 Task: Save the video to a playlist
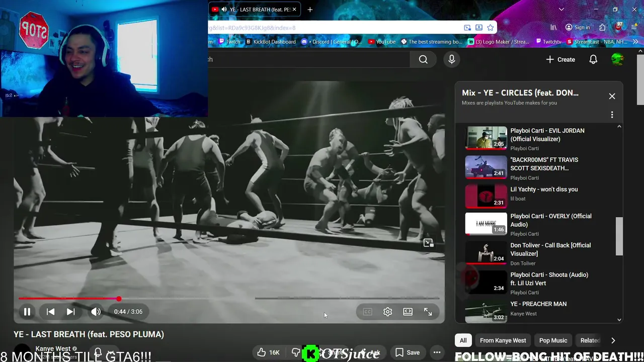pyautogui.click(x=408, y=352)
